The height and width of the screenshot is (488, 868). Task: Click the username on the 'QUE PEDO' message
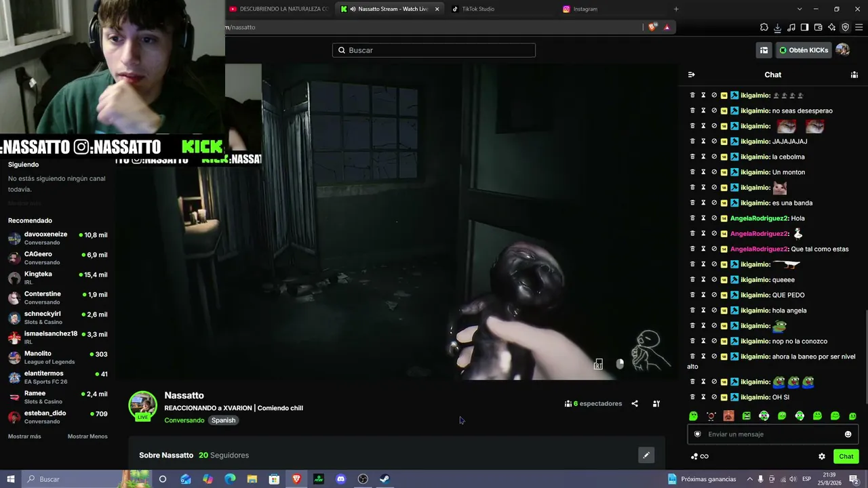point(755,295)
